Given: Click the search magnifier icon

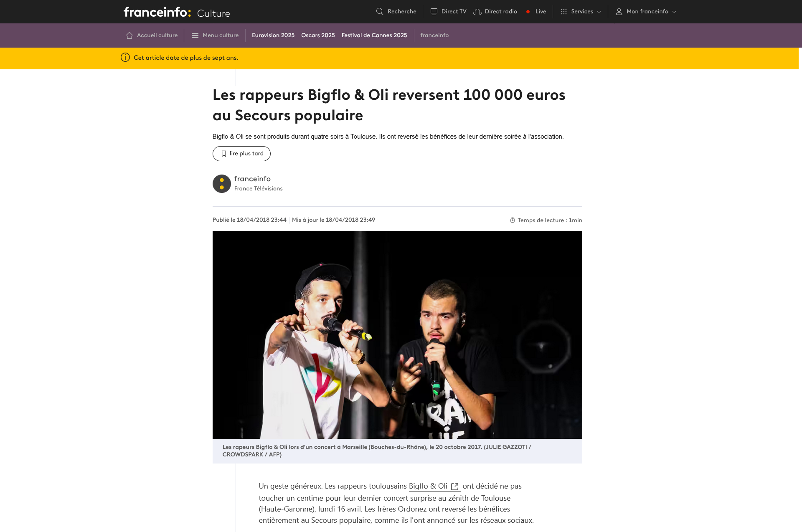Looking at the screenshot, I should point(379,12).
